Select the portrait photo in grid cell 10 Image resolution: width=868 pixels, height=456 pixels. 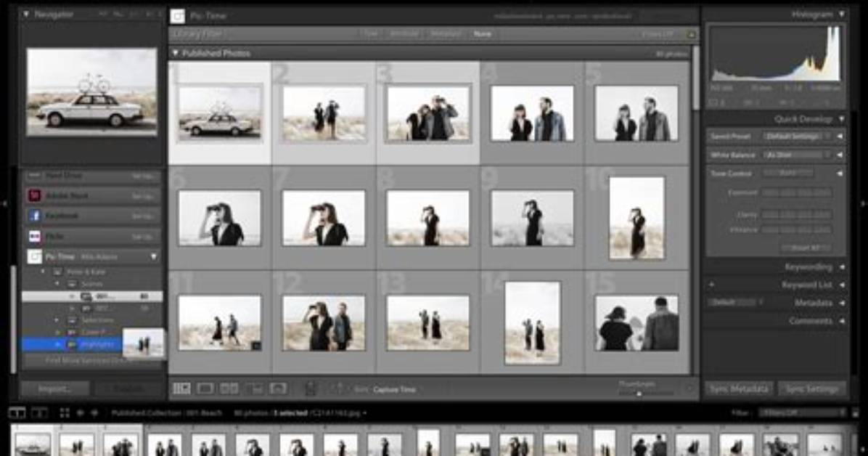pos(636,219)
